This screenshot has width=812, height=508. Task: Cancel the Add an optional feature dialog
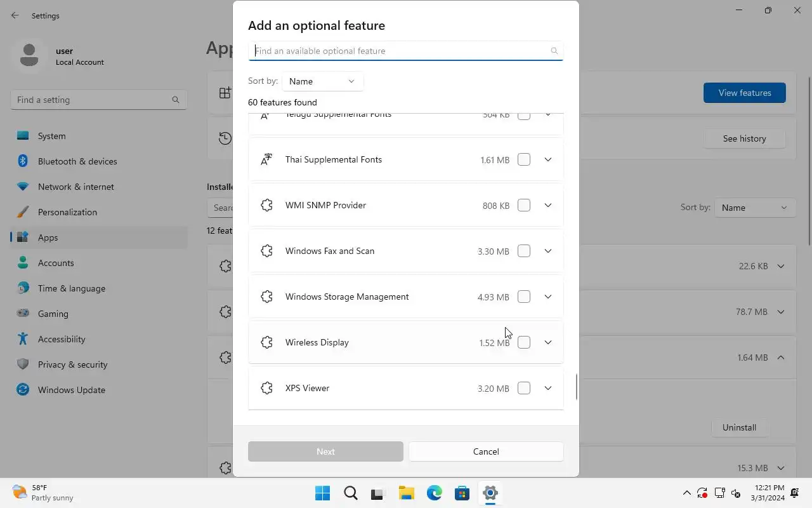[486, 451]
